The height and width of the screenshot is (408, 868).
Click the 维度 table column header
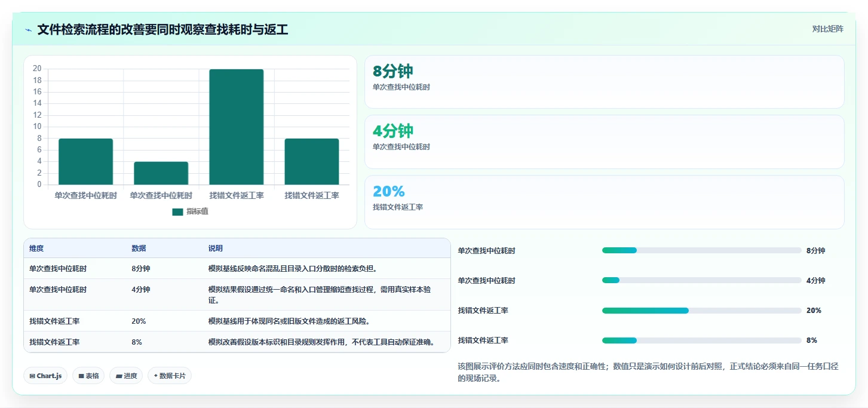[36, 249]
